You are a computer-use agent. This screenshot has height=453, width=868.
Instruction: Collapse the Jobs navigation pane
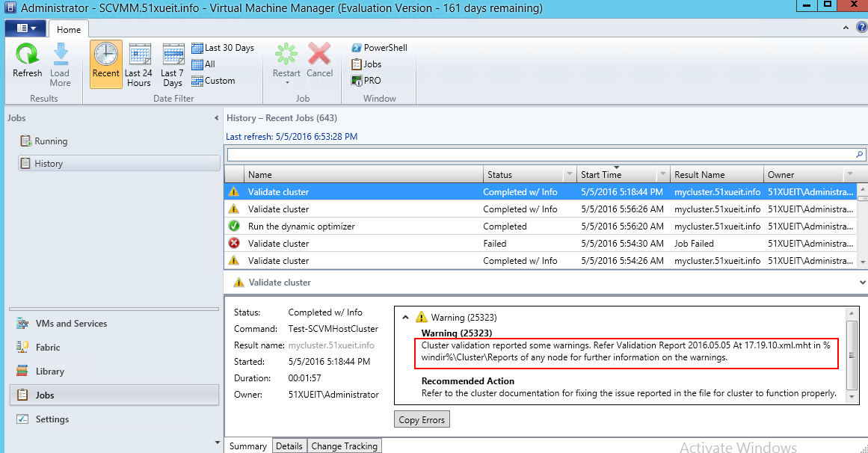pos(217,118)
